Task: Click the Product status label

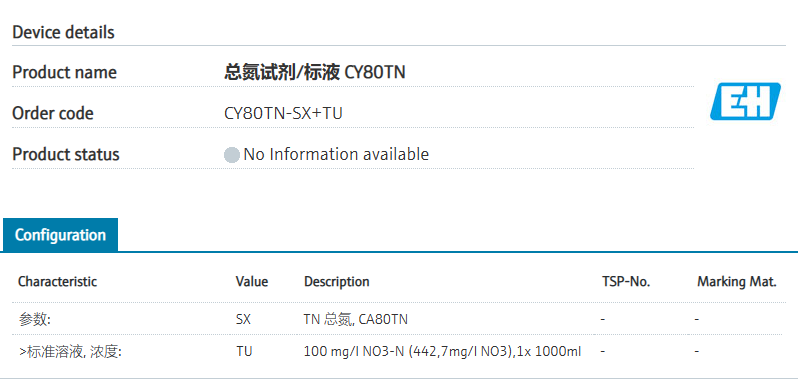Action: point(66,154)
